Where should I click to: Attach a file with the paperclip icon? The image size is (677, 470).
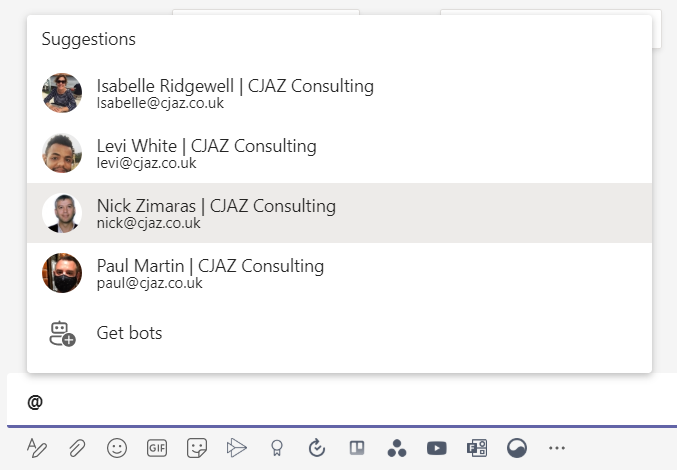click(77, 448)
